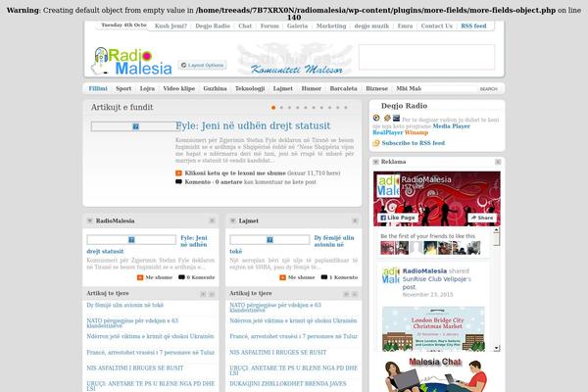The height and width of the screenshot is (392, 588).
Task: Open the headline 'Fyle: Jeni në udhën drejt statusit'
Action: [x=253, y=125]
